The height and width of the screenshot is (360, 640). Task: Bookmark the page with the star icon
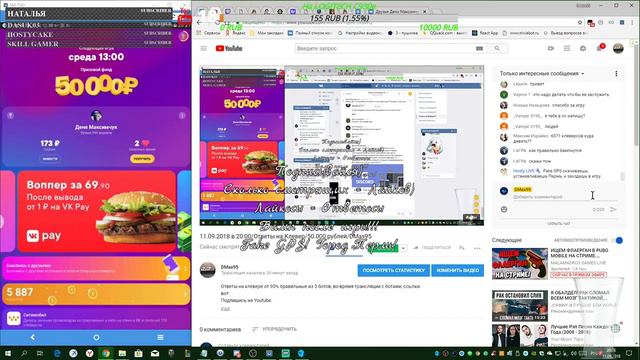tap(580, 22)
